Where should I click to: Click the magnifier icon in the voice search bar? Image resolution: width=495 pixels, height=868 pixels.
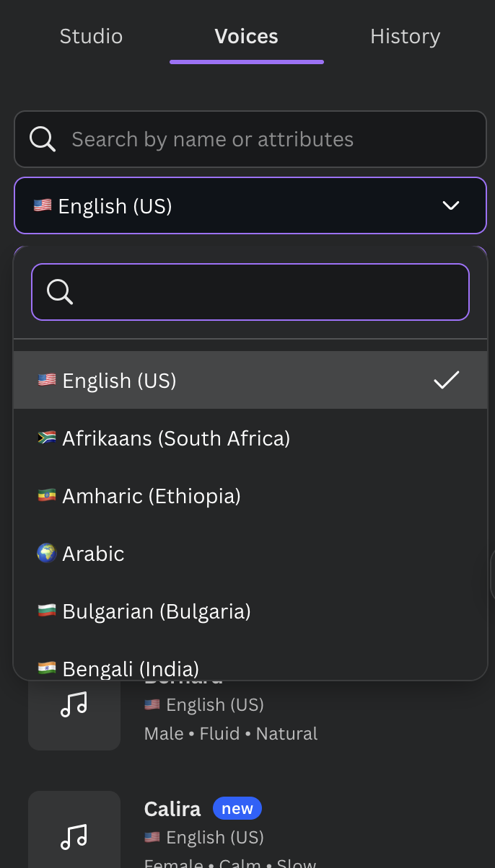point(43,139)
